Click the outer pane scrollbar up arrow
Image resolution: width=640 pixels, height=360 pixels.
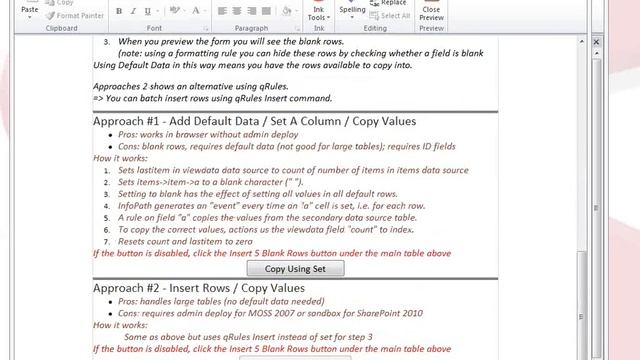pyautogui.click(x=596, y=53)
